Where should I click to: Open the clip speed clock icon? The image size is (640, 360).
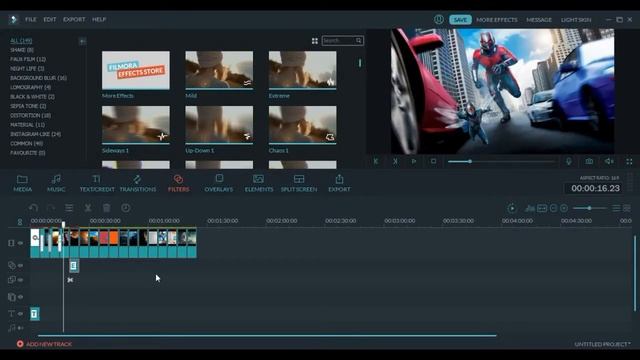pyautogui.click(x=126, y=208)
